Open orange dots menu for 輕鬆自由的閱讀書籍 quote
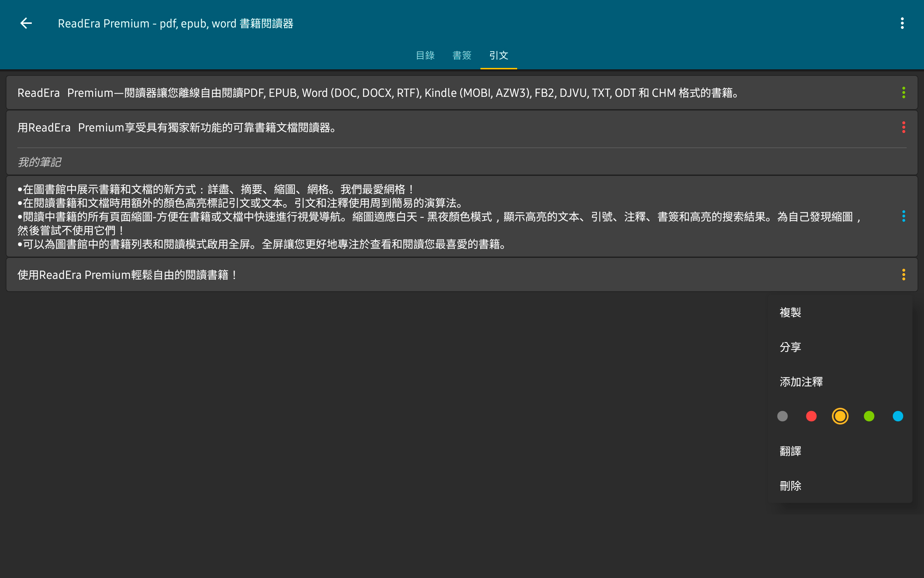 pos(903,275)
